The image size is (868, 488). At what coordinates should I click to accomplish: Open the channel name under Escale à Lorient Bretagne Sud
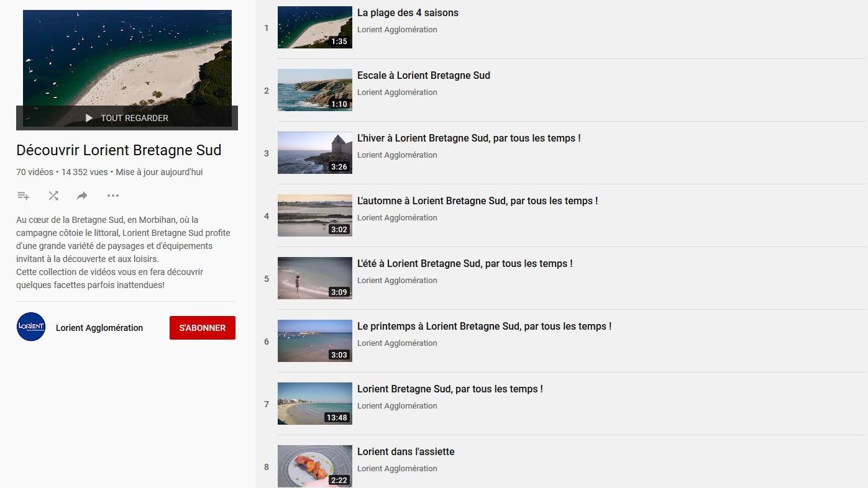(x=397, y=93)
